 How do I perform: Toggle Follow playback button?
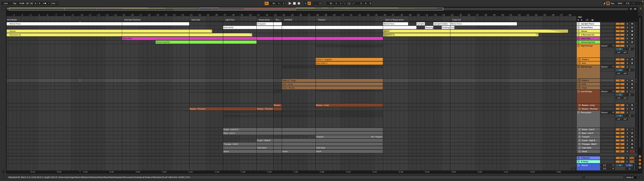[266, 4]
